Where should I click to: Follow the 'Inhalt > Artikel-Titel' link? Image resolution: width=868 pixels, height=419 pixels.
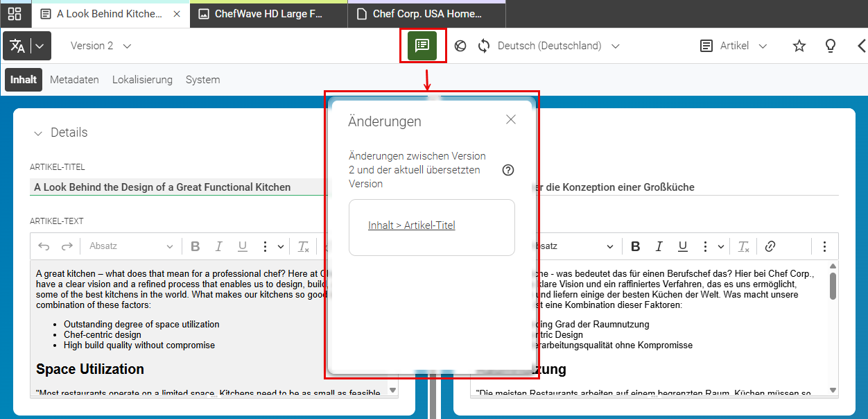(412, 225)
